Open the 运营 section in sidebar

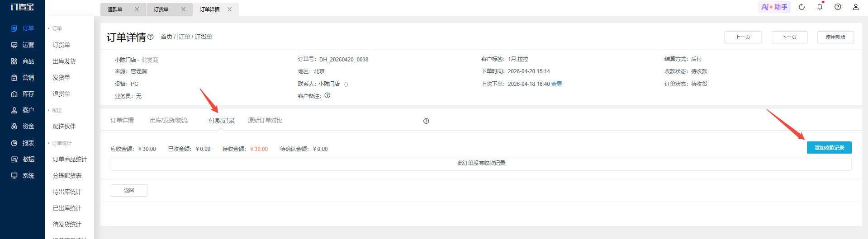point(23,45)
